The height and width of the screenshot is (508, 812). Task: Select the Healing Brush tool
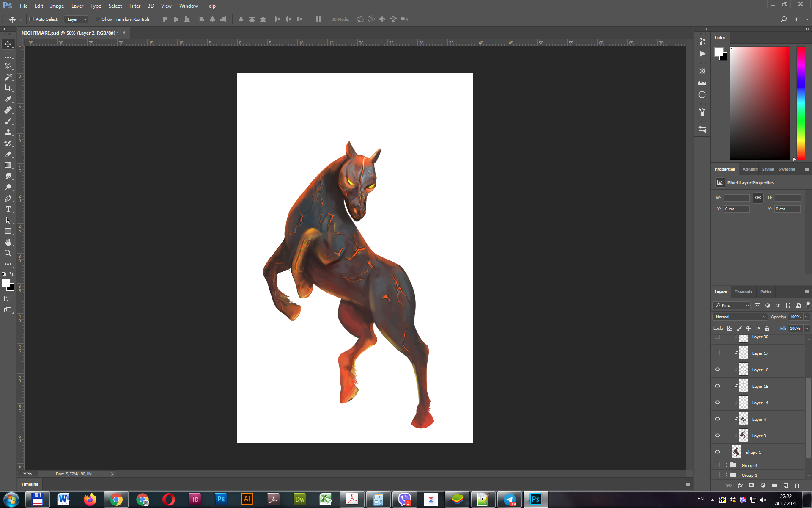click(x=8, y=110)
